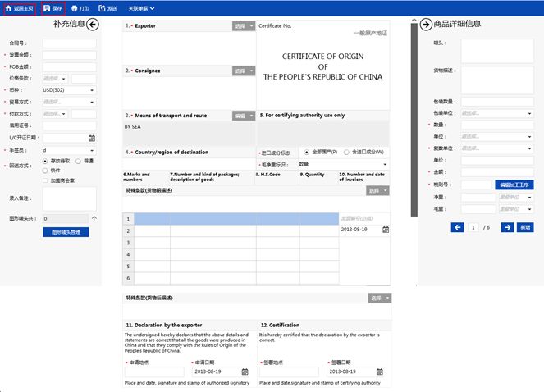Click the home icon to return to main page
Viewport: 544px width, 392px height.
point(8,8)
